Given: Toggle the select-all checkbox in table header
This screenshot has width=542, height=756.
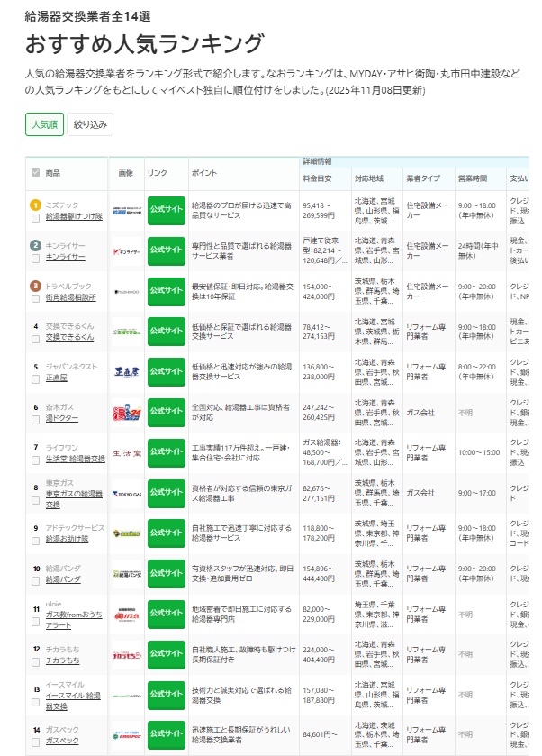Looking at the screenshot, I should [35, 172].
